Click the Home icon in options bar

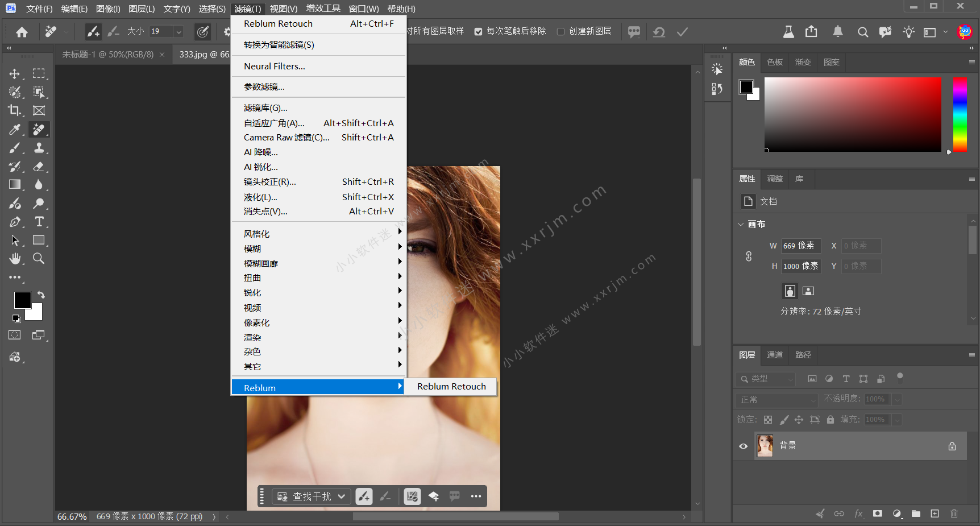tap(22, 32)
